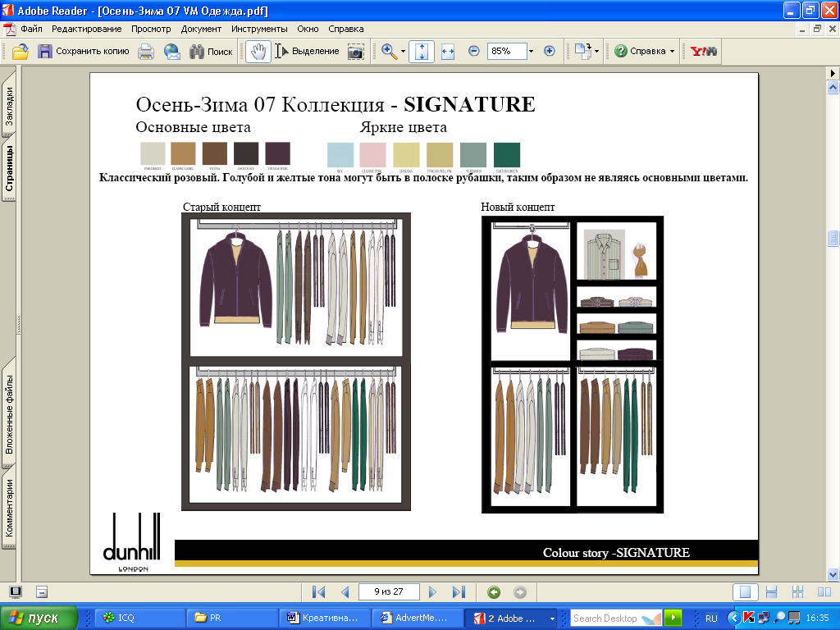Switch to the ICQ taskbar button

click(139, 618)
